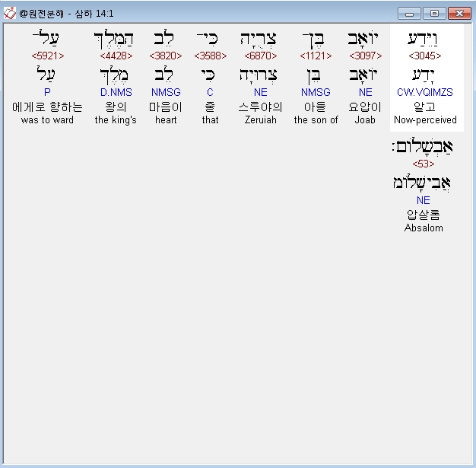This screenshot has height=468, width=476.
Task: Select NE code above 압살롬
Action: tap(424, 201)
